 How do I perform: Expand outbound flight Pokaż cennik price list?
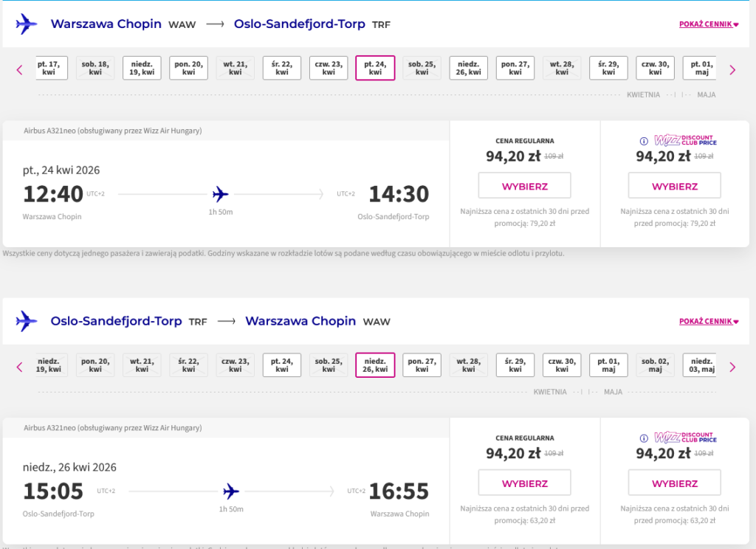(x=709, y=24)
